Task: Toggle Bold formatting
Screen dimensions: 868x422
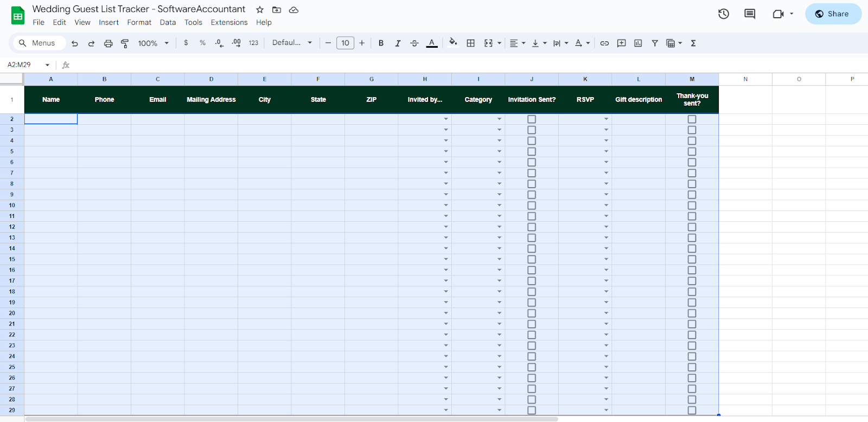Action: 381,43
